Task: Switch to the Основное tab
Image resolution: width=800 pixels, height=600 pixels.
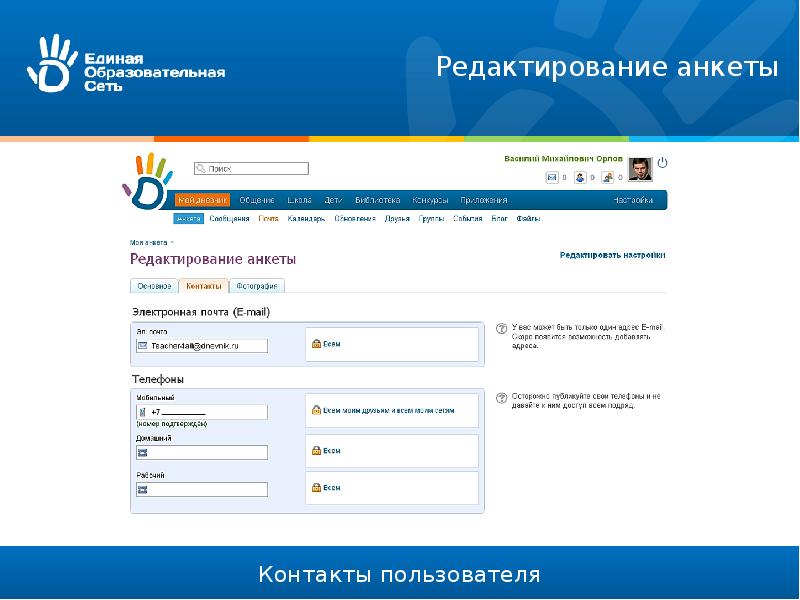Action: (154, 286)
